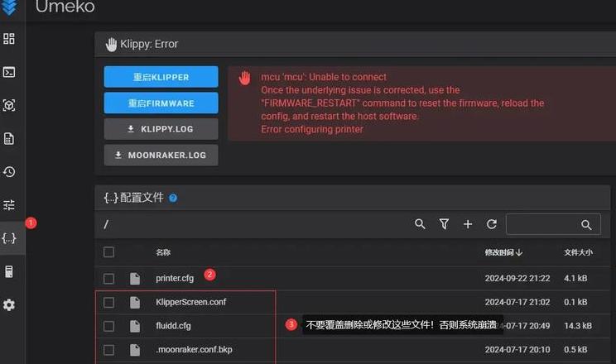Refresh the config file list
The height and width of the screenshot is (364, 616).
pyautogui.click(x=492, y=224)
